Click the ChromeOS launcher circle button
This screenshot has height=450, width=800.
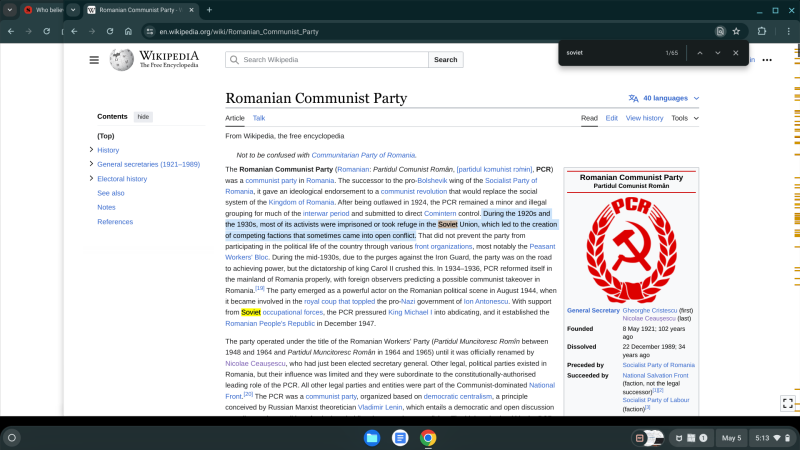click(12, 438)
